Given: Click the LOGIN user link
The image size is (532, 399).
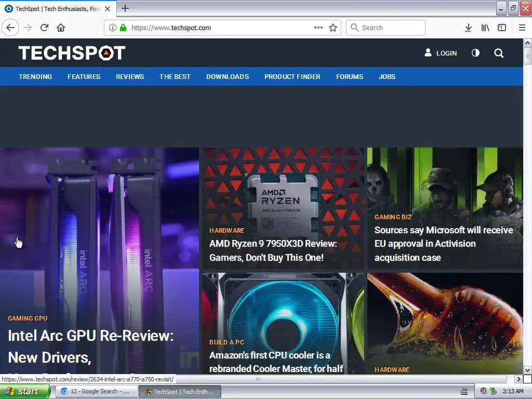Looking at the screenshot, I should [x=441, y=53].
